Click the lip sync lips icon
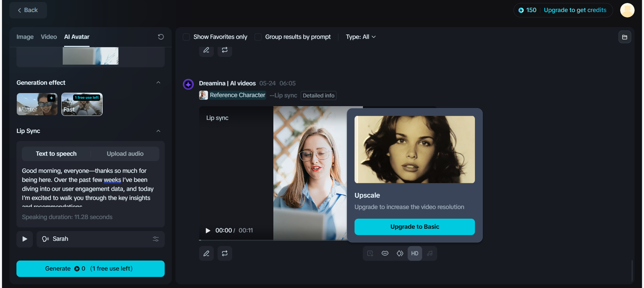 point(385,254)
